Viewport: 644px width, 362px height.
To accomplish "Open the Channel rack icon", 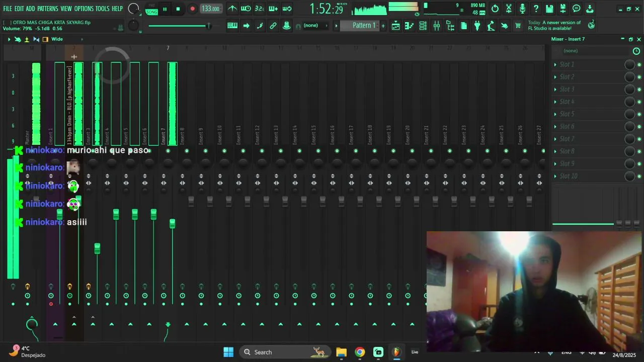I will (x=423, y=26).
